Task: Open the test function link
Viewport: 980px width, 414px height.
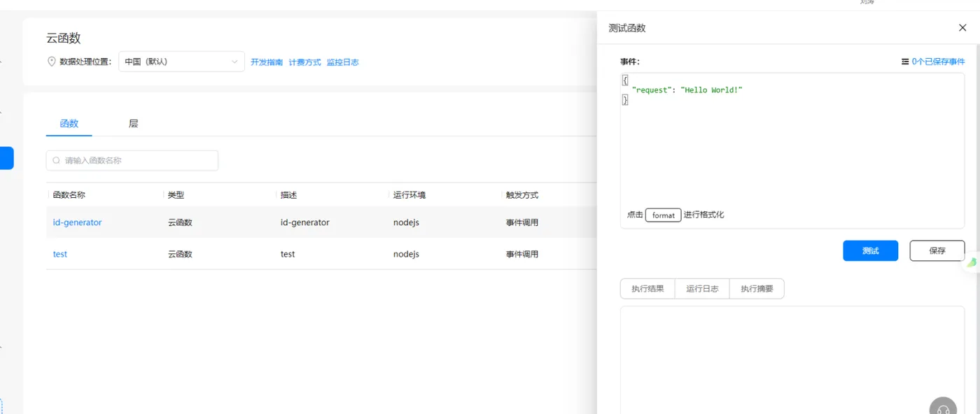Action: [60, 254]
